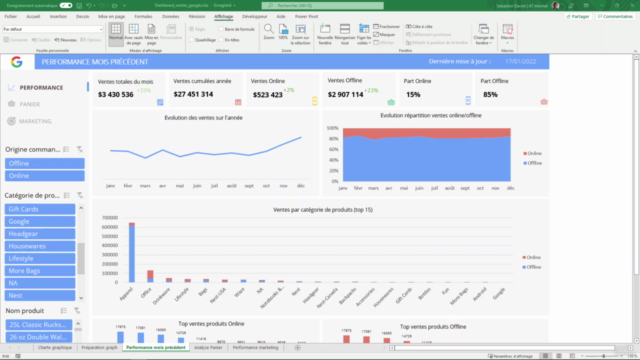Switch to the Performance marketing sheet tab
Screen dimensions: 640x360
coord(256,348)
